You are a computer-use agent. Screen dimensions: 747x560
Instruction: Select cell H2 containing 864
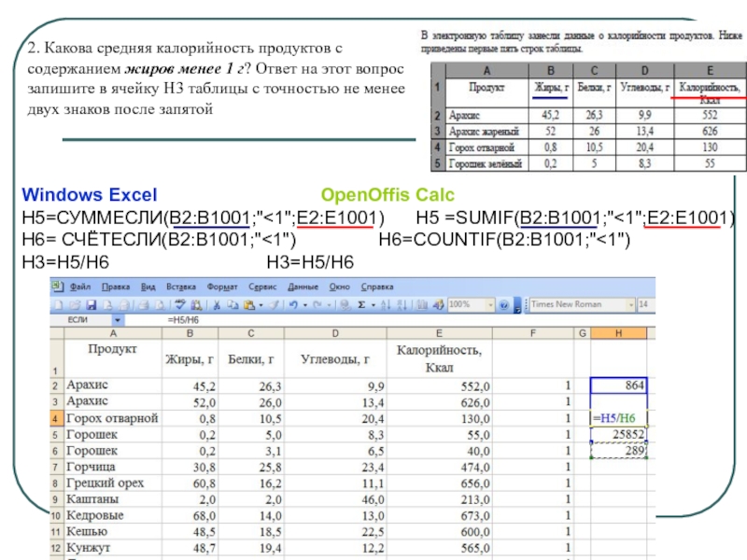point(619,385)
